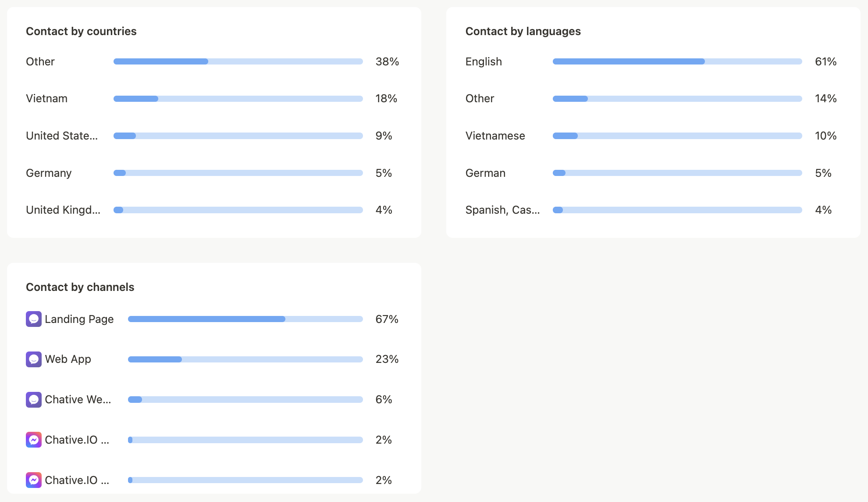Click the Landing Page channel icon
This screenshot has height=502, width=868.
click(x=34, y=319)
